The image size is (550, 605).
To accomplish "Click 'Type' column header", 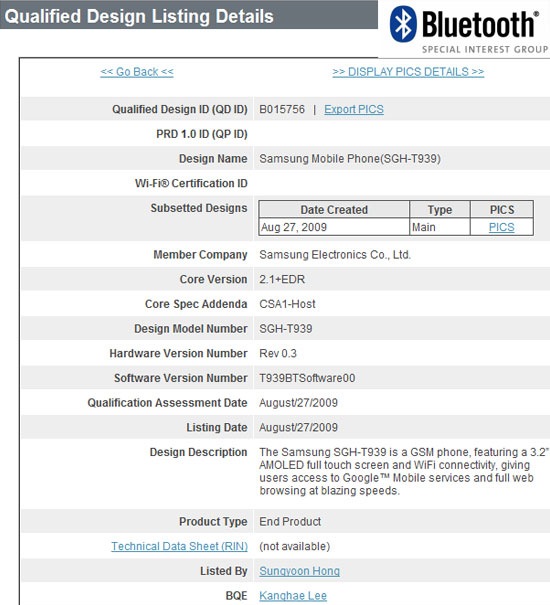I will [440, 210].
